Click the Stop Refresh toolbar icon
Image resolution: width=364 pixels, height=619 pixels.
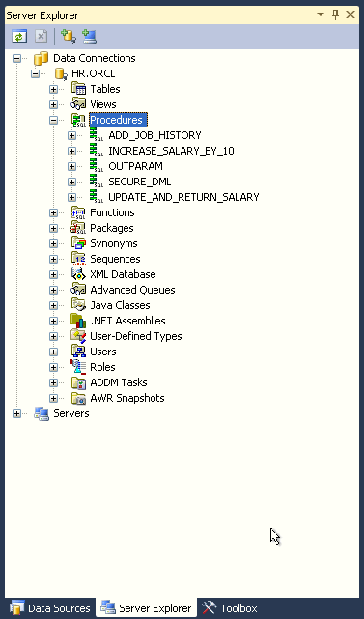tap(42, 37)
